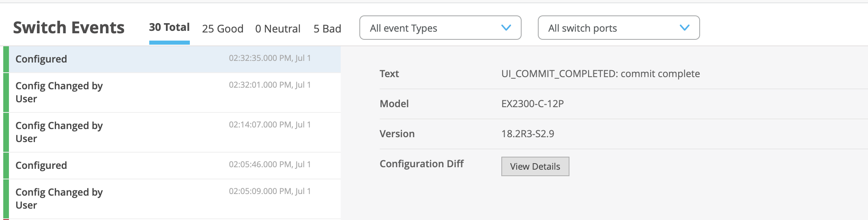Click the All event Types dropdown chevron

click(506, 28)
